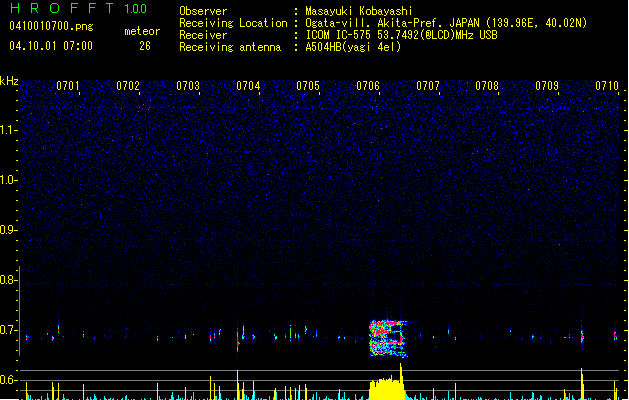Click the kHz axis unit label
Viewport: 629px width, 400px height.
9,81
